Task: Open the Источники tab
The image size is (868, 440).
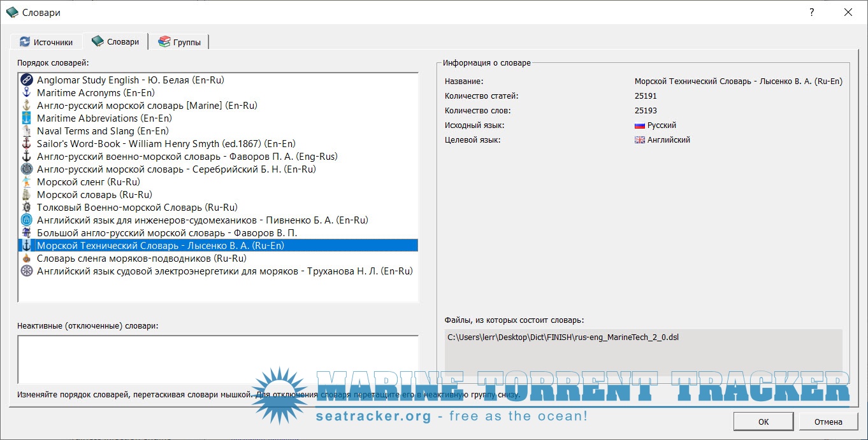Action: coord(46,42)
